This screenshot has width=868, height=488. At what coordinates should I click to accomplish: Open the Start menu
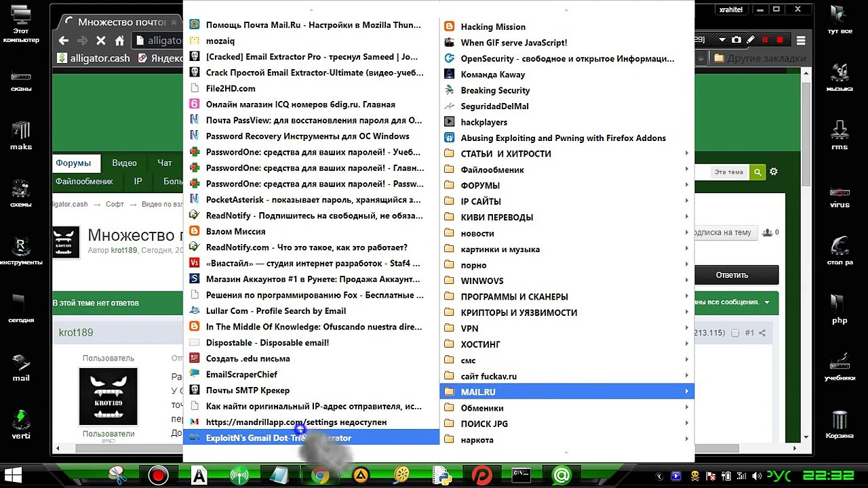[12, 475]
